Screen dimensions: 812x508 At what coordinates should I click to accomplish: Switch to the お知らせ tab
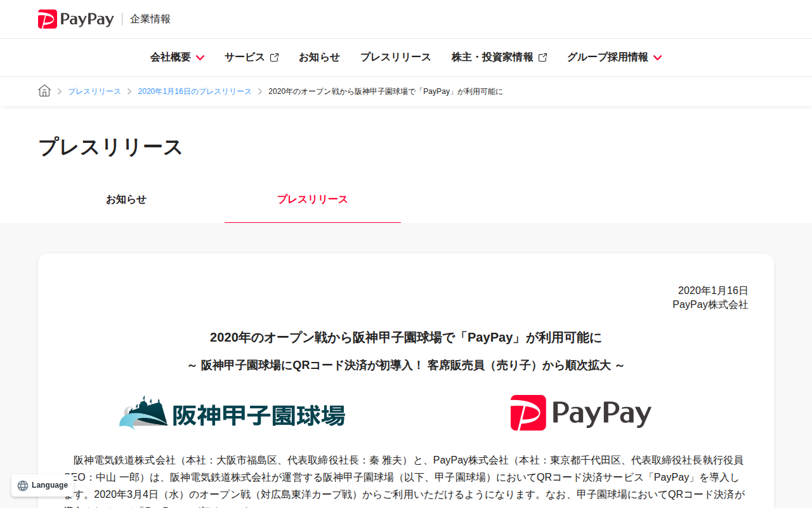coord(126,199)
